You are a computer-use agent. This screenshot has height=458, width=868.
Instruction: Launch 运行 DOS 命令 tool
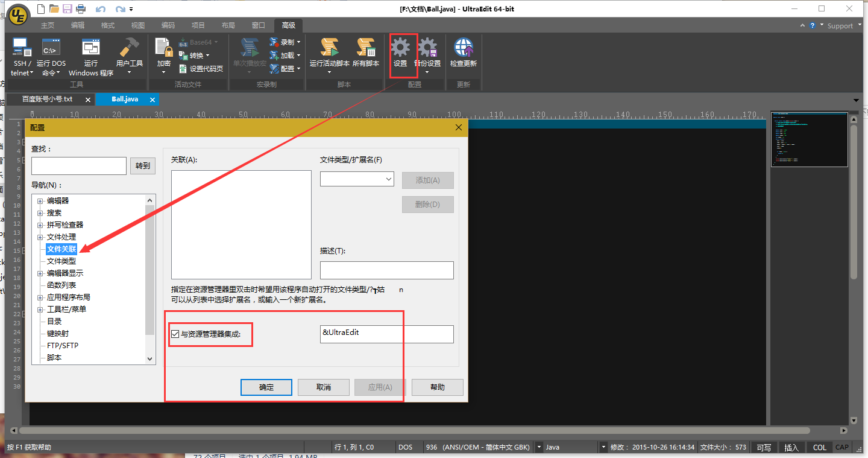point(51,57)
